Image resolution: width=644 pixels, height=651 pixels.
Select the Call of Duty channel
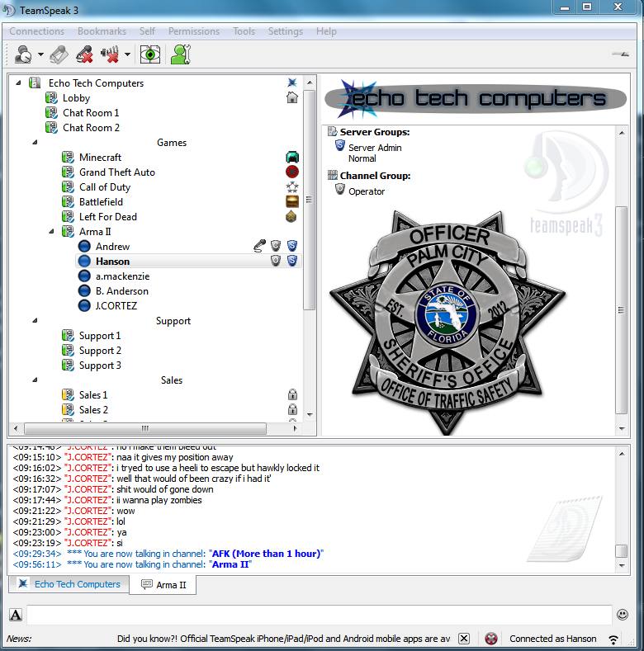pyautogui.click(x=105, y=186)
